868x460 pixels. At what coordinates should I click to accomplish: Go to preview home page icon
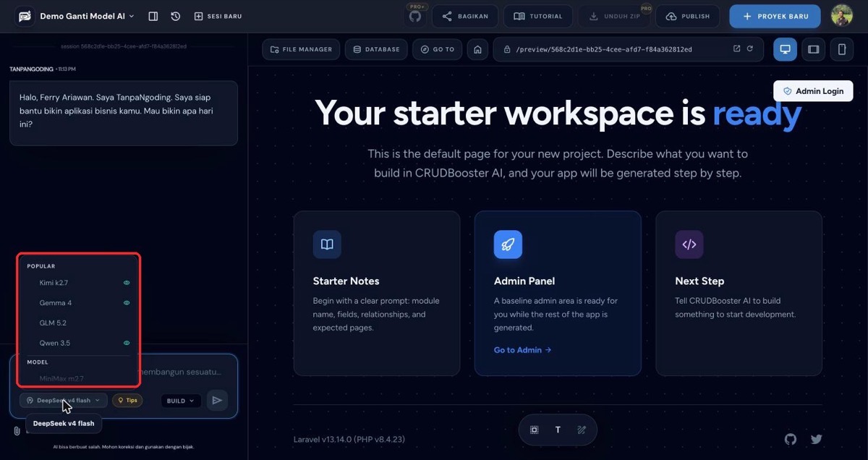pos(477,49)
